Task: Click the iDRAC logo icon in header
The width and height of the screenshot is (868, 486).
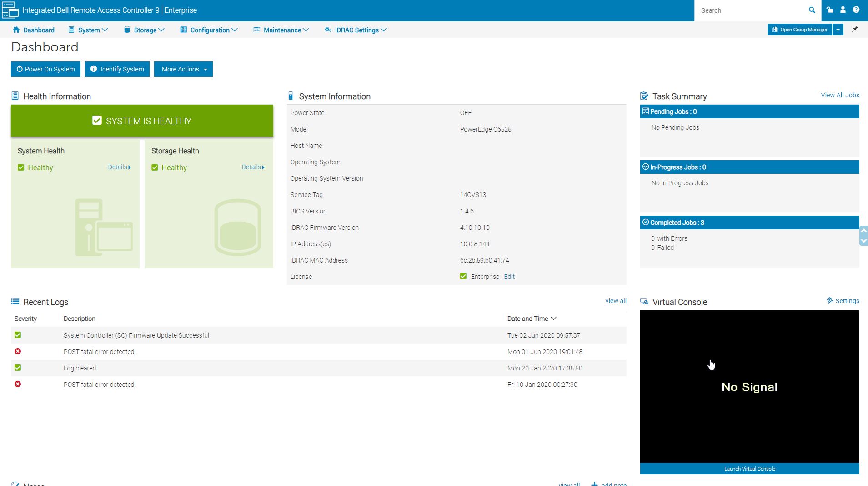Action: [10, 10]
